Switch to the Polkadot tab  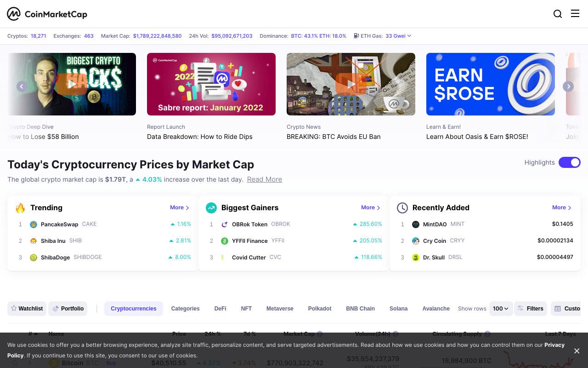click(320, 309)
